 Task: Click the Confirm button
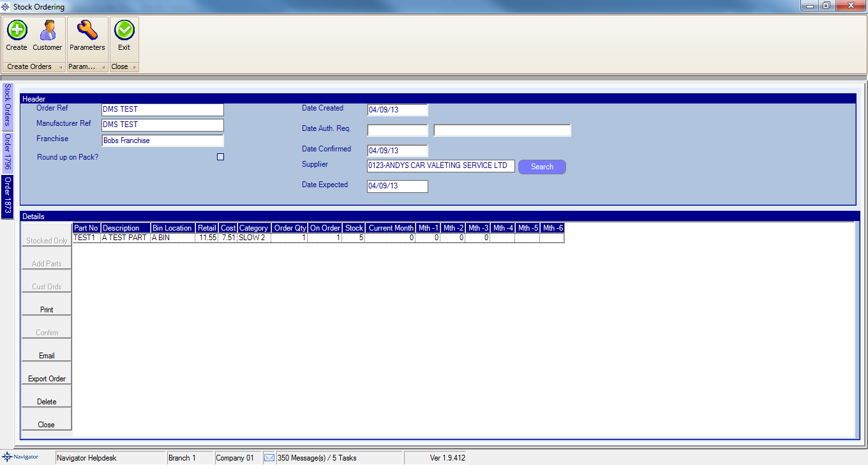47,327
